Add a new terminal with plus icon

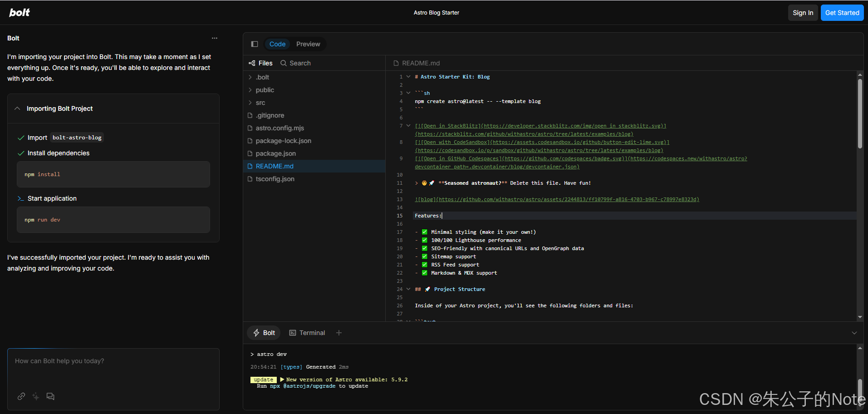point(339,333)
